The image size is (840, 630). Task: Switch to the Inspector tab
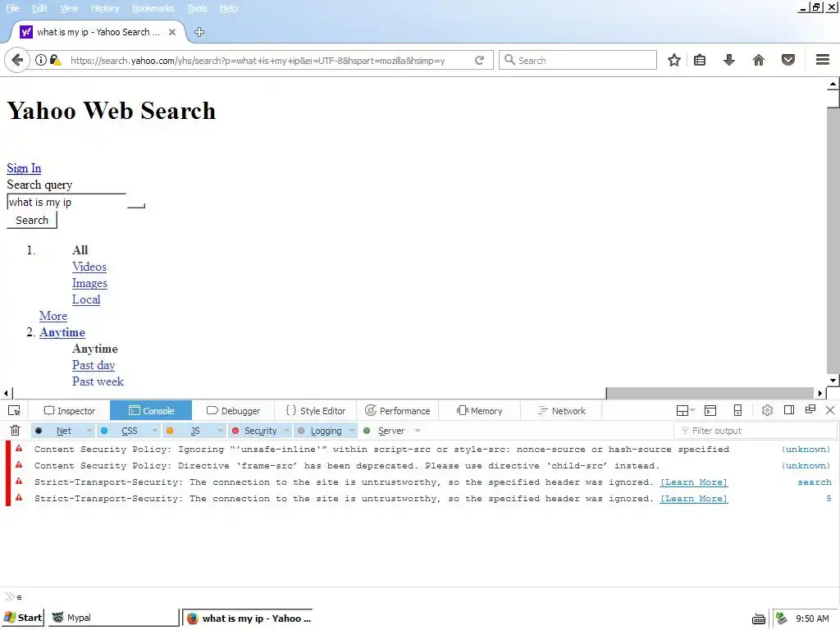tap(70, 411)
